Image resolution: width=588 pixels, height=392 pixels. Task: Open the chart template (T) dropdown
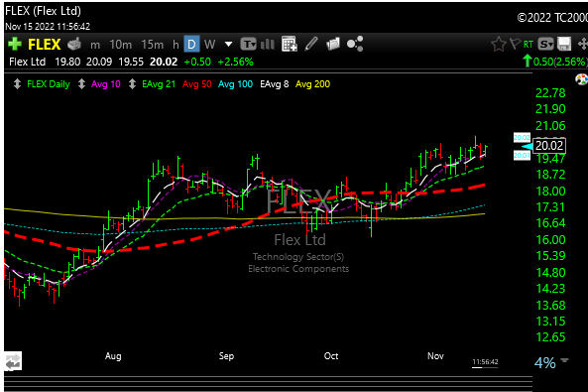248,45
